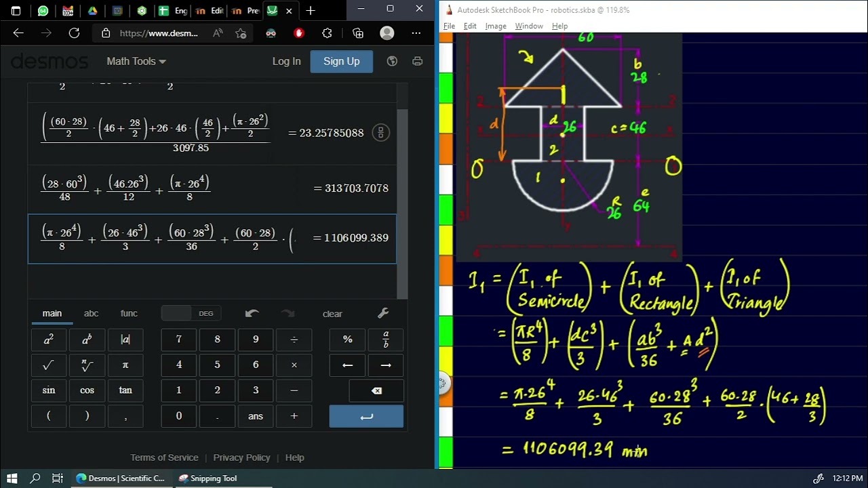Open the Image menu in SketchBook
The height and width of the screenshot is (488, 868).
(x=496, y=26)
